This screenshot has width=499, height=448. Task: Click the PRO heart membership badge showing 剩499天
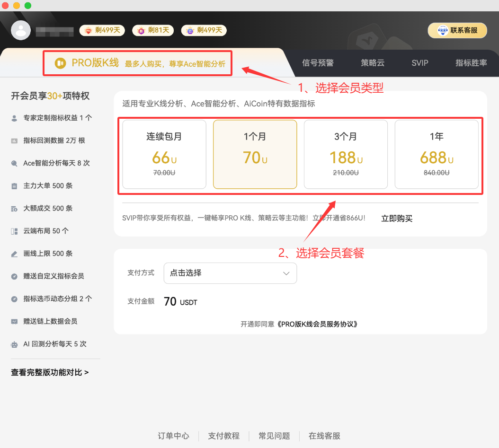point(102,30)
